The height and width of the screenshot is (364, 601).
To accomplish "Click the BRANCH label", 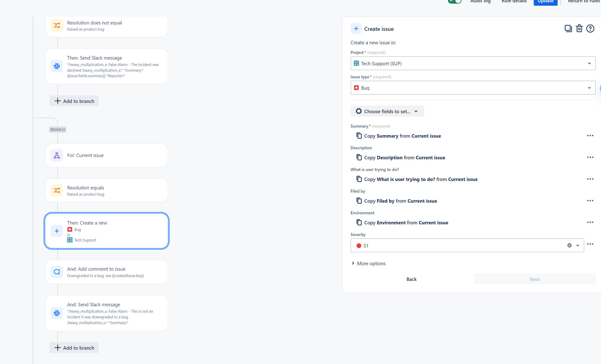I will (57, 130).
